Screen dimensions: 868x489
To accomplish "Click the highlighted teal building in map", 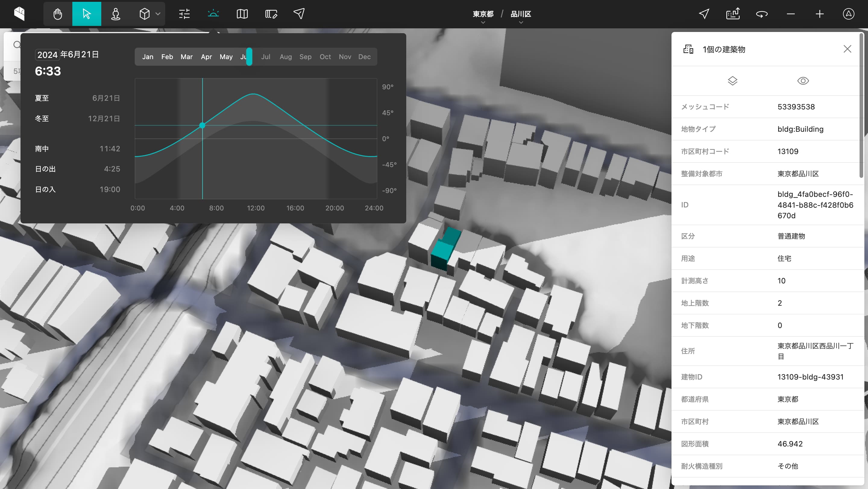I will tap(445, 249).
